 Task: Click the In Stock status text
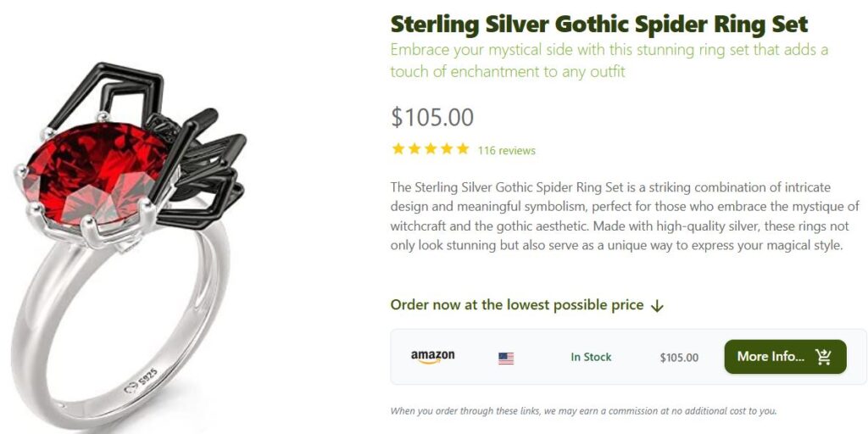[591, 357]
